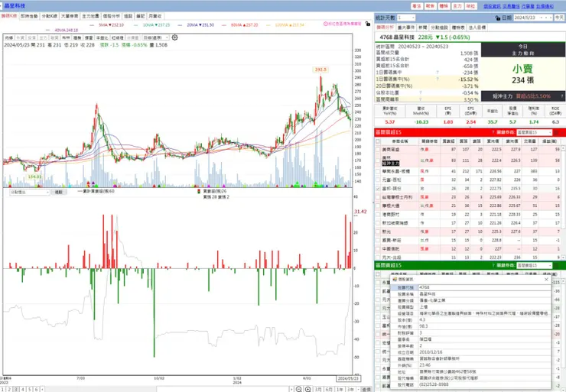This screenshot has height=392, width=566.
Task: Set chart range to 6月
Action: [x=329, y=390]
